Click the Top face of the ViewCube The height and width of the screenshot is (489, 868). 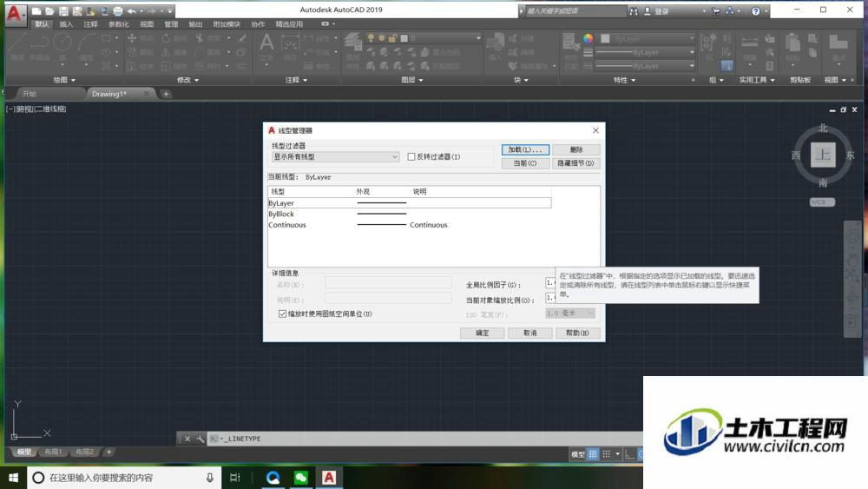pyautogui.click(x=823, y=155)
